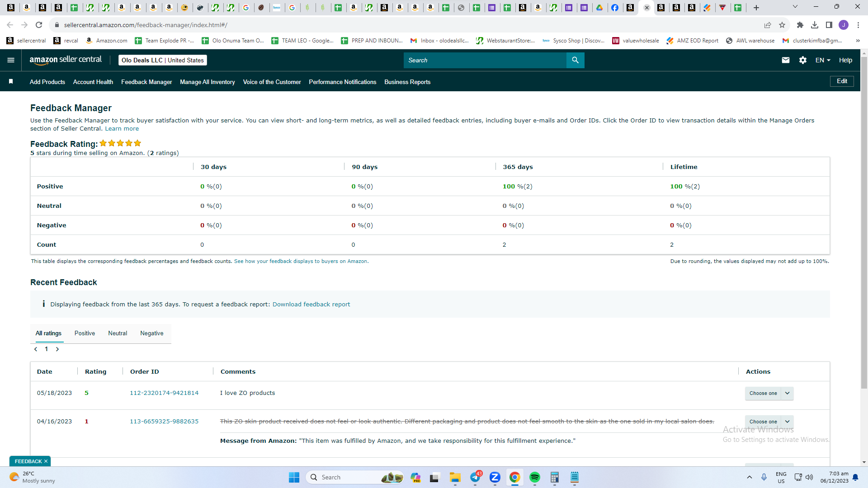Screen dimensions: 868x488
Task: Open Voice of the Customer
Action: click(x=272, y=82)
